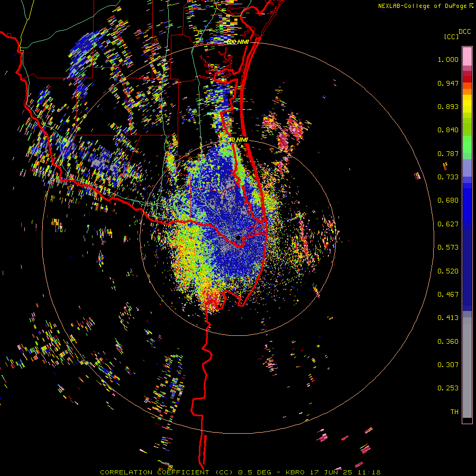Click the TH threshold label
The height and width of the screenshot is (476, 476).
pyautogui.click(x=454, y=412)
